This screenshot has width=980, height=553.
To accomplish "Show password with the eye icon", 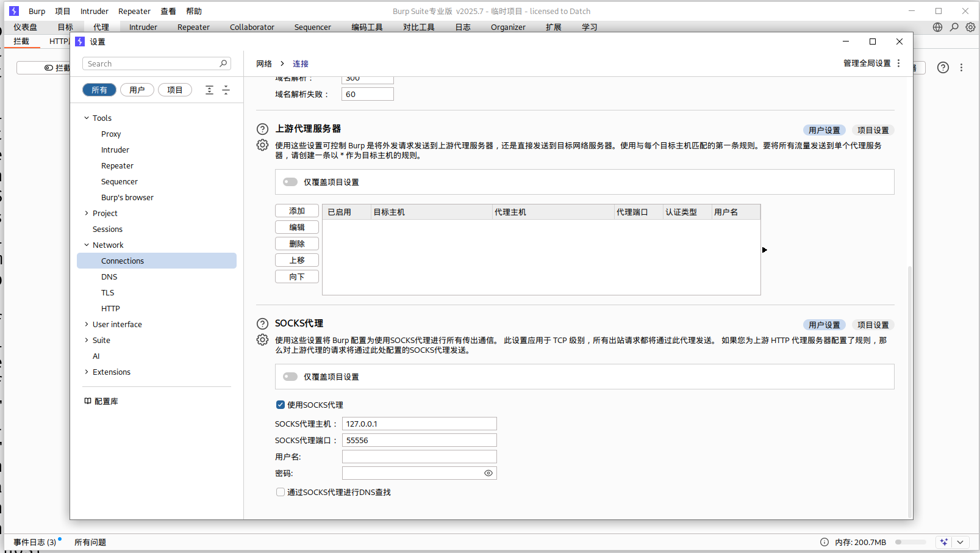I will click(x=488, y=473).
